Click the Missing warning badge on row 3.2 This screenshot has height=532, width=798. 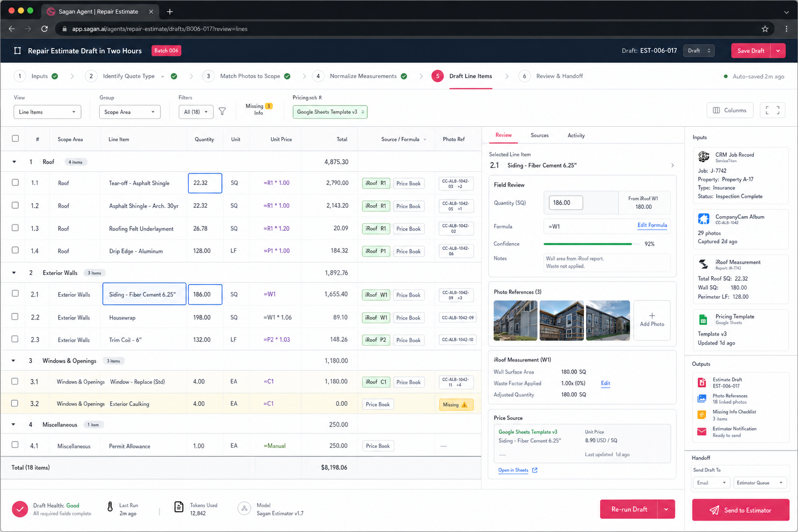coord(456,405)
